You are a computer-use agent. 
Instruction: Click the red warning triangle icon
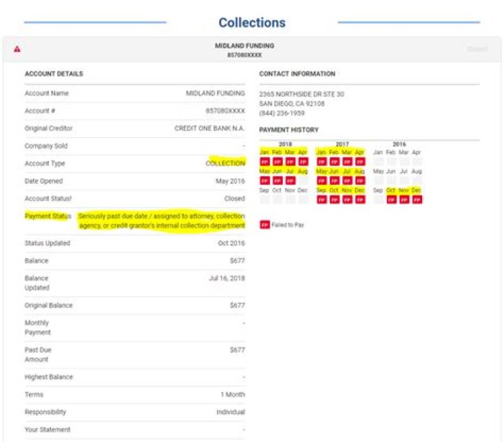[x=17, y=49]
